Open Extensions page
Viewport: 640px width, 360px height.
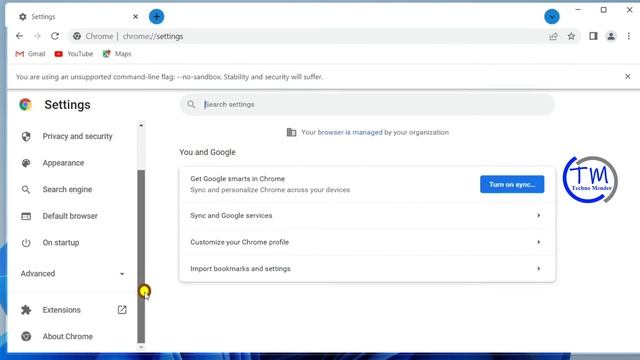(x=61, y=310)
